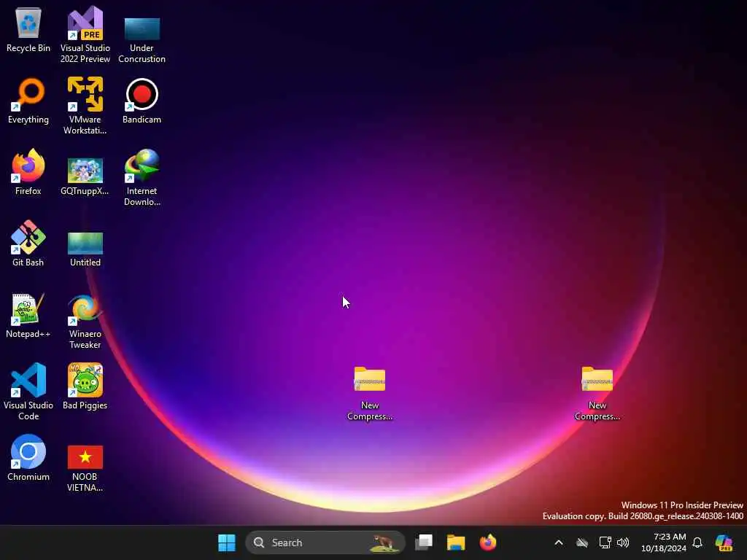Screen dimensions: 747x560
Task: Select the Under Concrustion image file
Action: pyautogui.click(x=142, y=40)
